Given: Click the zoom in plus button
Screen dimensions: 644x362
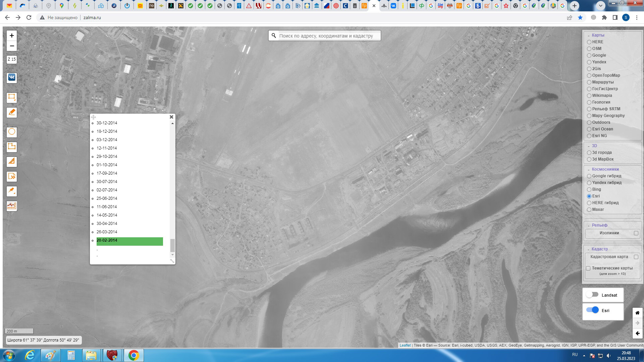Looking at the screenshot, I should (x=12, y=36).
